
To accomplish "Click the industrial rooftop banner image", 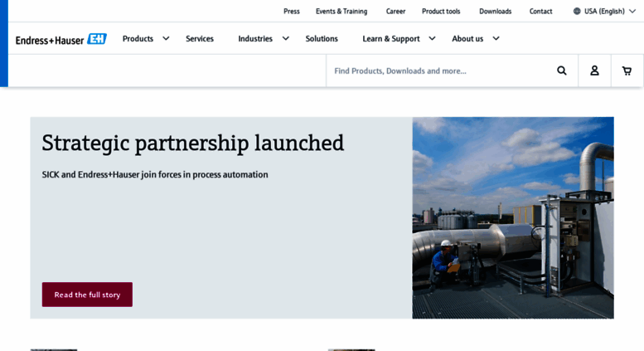I will click(x=513, y=217).
